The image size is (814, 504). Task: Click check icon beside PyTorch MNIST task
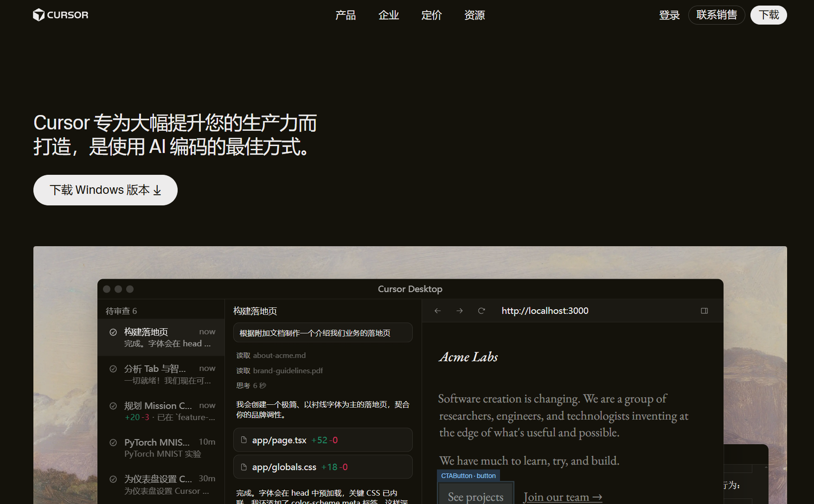(x=113, y=442)
